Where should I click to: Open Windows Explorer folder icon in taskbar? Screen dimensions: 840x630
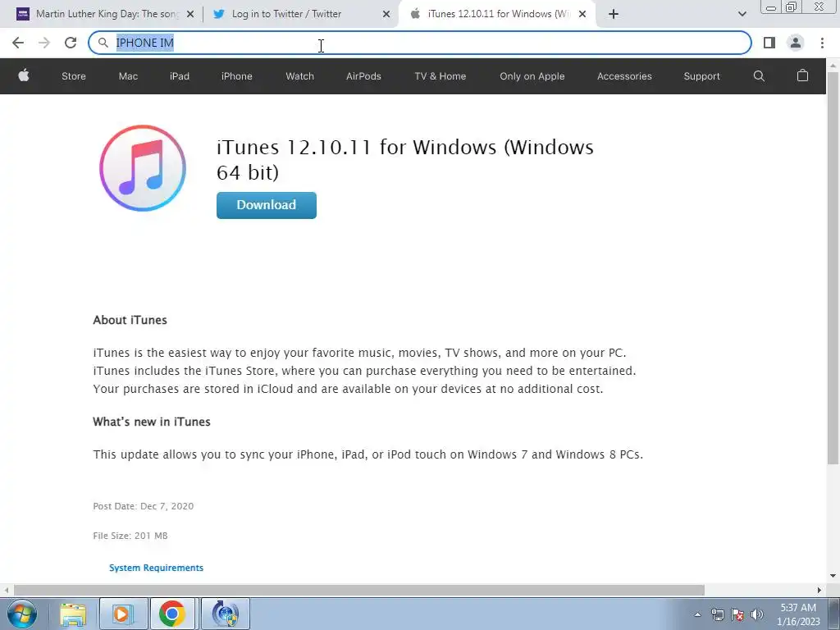coord(73,614)
